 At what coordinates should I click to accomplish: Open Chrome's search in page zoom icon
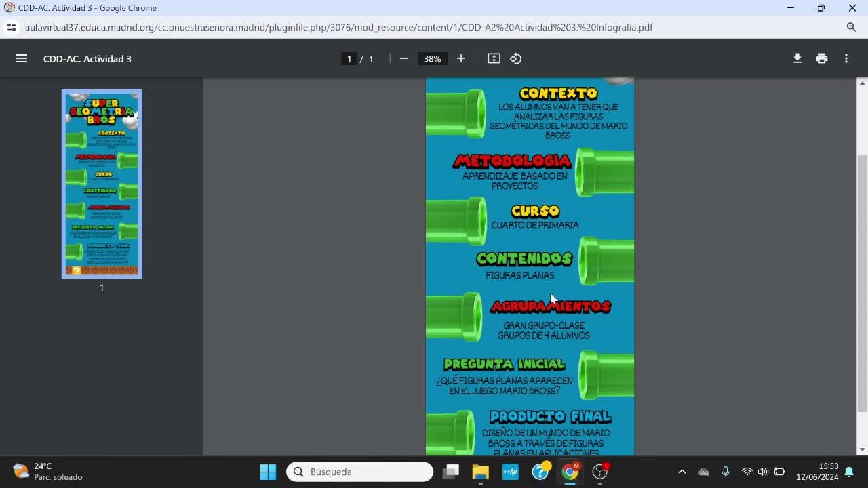click(x=852, y=28)
